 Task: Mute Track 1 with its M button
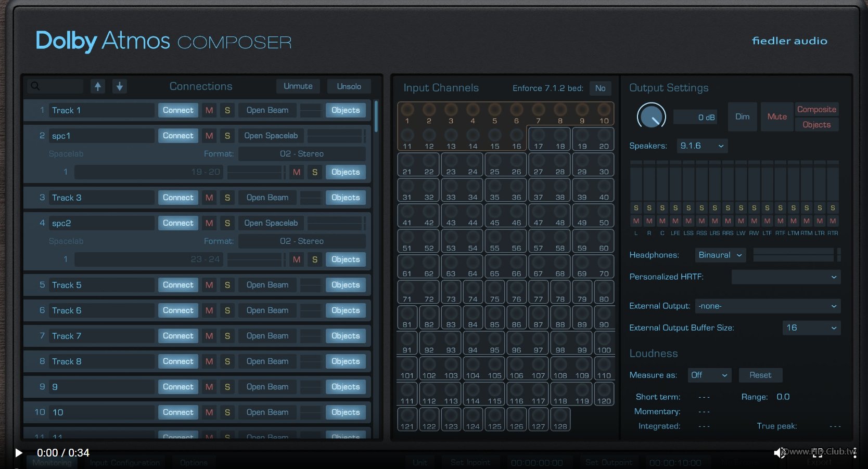[209, 110]
